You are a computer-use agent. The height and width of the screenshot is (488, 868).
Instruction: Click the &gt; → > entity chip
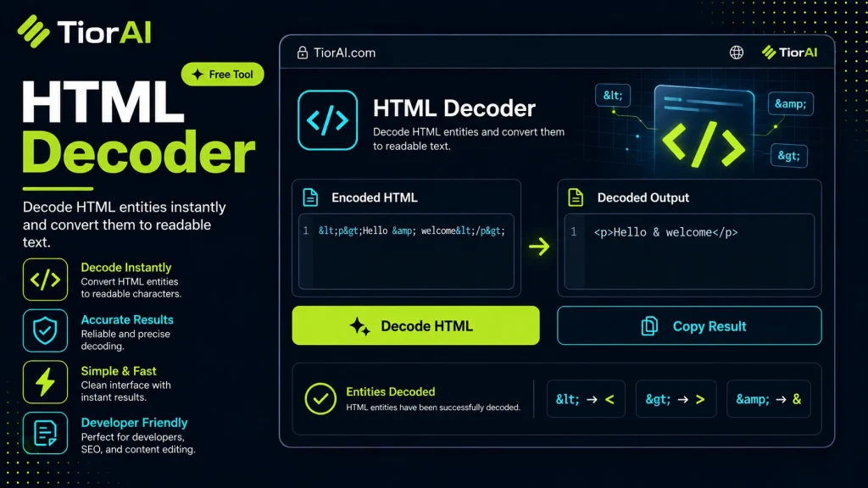(x=676, y=399)
